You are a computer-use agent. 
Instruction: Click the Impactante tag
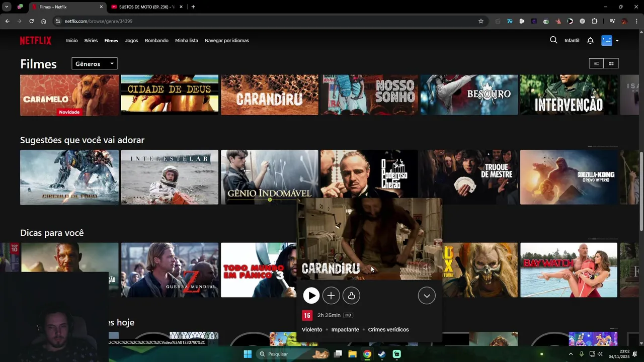(x=345, y=330)
